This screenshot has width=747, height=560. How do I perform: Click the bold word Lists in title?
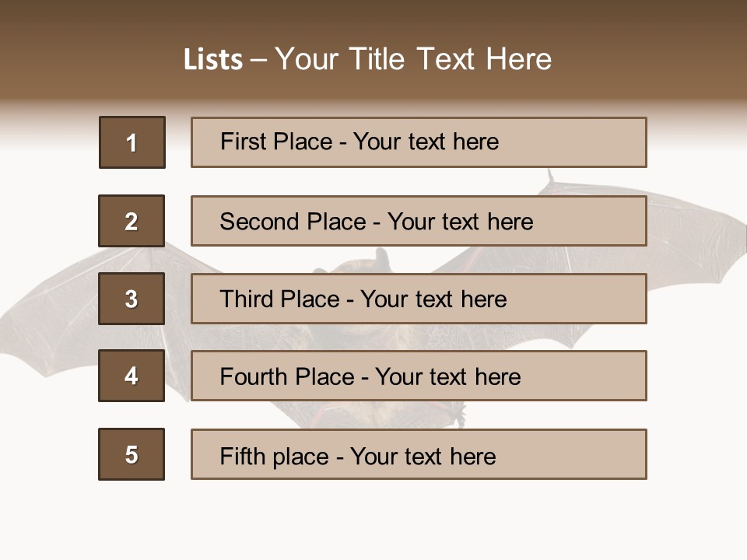[213, 59]
